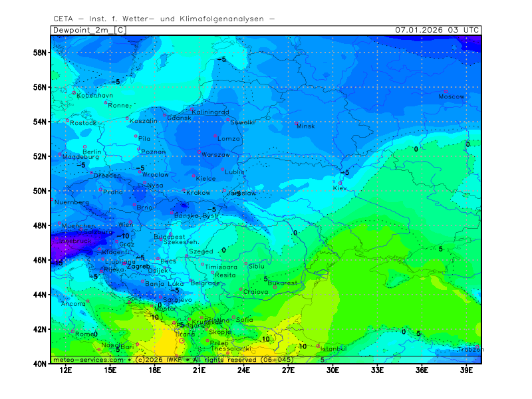Click the Berlin city label
Image resolution: width=532 pixels, height=399 pixels.
[92, 152]
